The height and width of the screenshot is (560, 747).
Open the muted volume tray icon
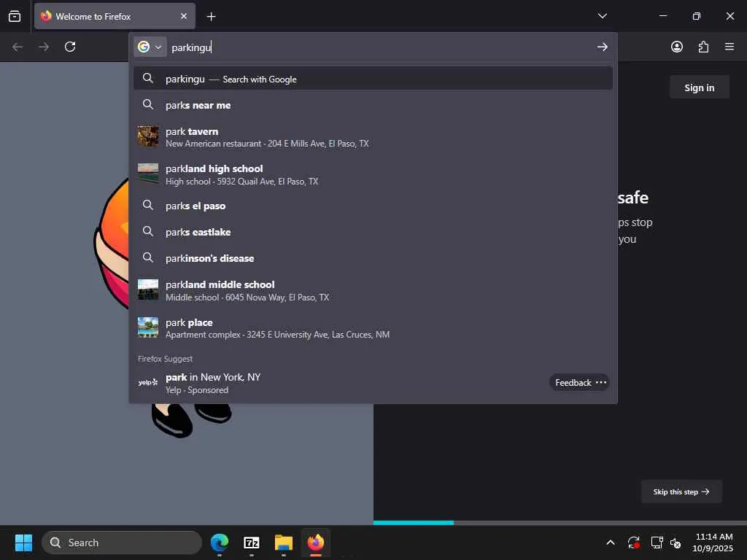(676, 542)
